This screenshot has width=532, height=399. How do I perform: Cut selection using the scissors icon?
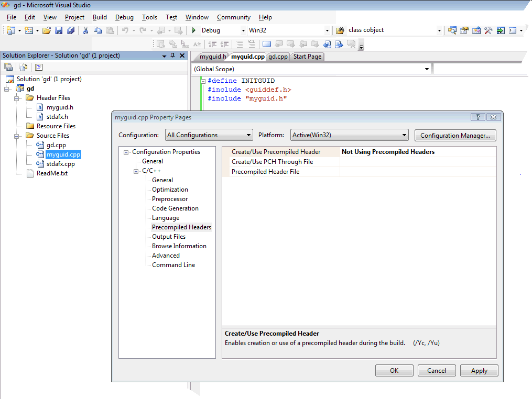tap(85, 30)
